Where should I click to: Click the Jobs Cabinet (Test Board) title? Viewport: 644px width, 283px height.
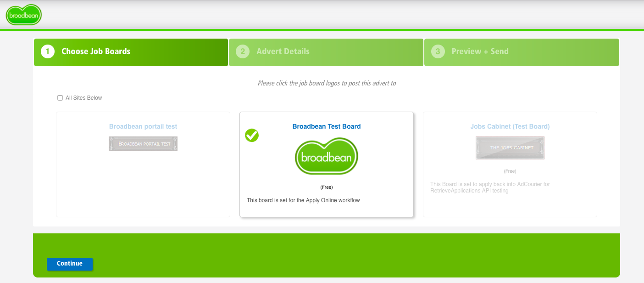510,126
